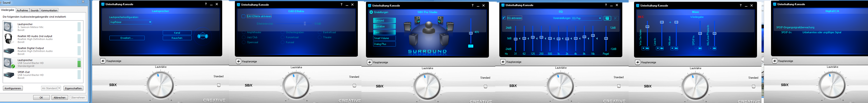Enable the 'EAX-Effekte aktivieren' checkbox
Viewport: 868px width, 103px height.
(x=243, y=16)
